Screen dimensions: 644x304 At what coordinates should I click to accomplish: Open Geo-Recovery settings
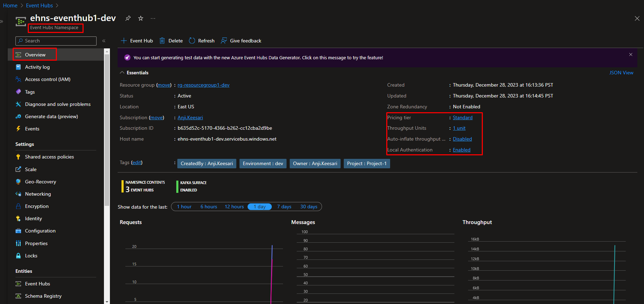[x=56, y=182]
